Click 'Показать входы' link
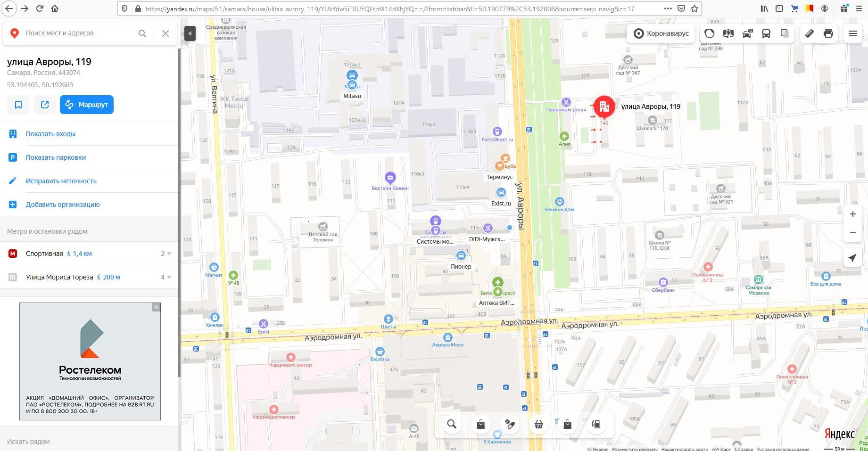The width and height of the screenshot is (868, 451). point(50,134)
